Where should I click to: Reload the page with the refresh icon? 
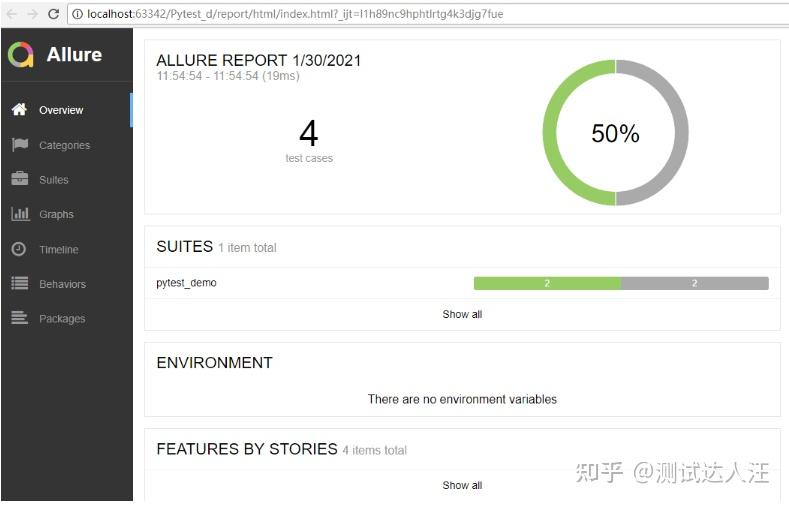coord(53,14)
